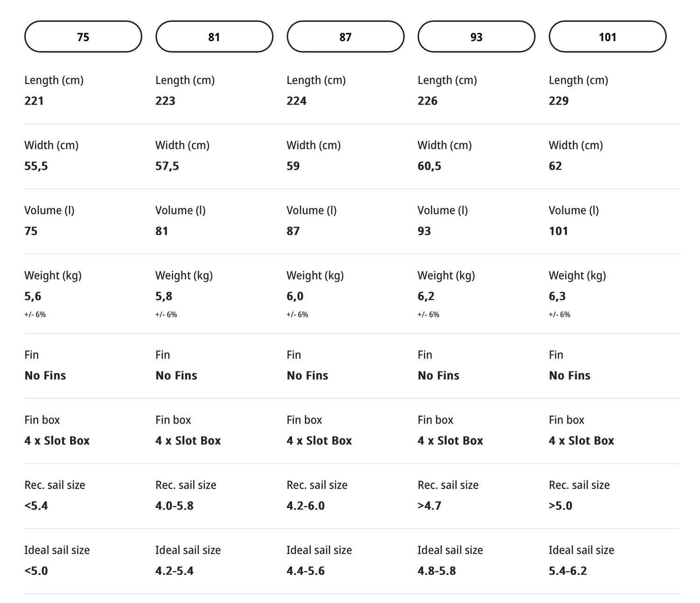The height and width of the screenshot is (603, 700).
Task: Click the 4.8-5.8 ideal sail size
Action: tap(437, 571)
